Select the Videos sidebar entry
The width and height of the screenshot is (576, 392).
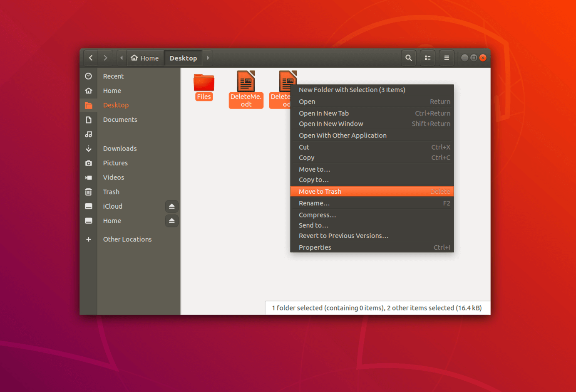click(113, 177)
